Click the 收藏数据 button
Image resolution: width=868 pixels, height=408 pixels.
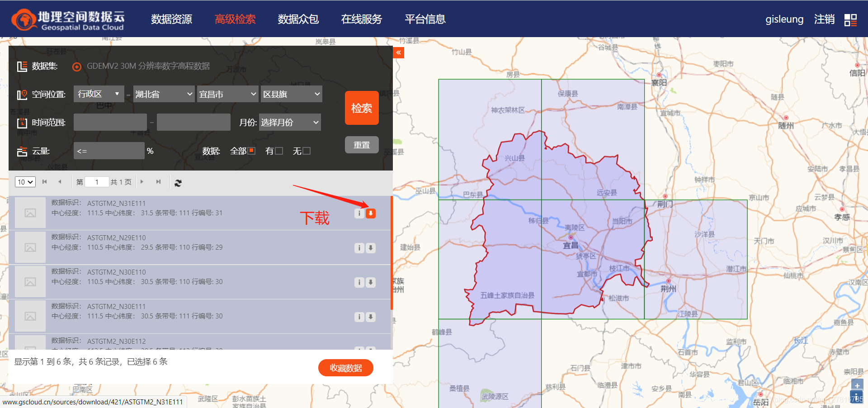point(345,368)
